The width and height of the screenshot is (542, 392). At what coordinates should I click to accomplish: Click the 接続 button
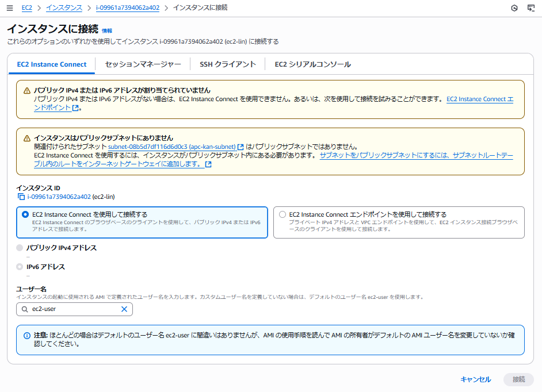[x=518, y=379]
